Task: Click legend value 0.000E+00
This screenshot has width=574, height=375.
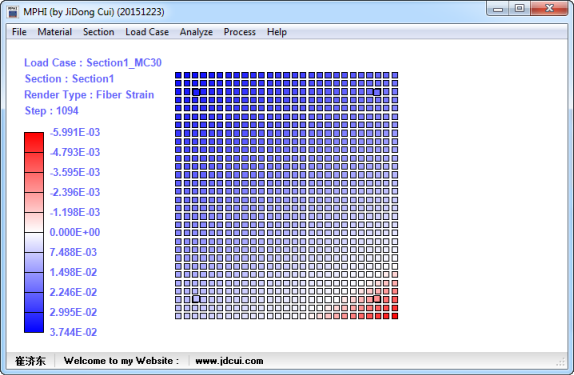Action: (75, 232)
